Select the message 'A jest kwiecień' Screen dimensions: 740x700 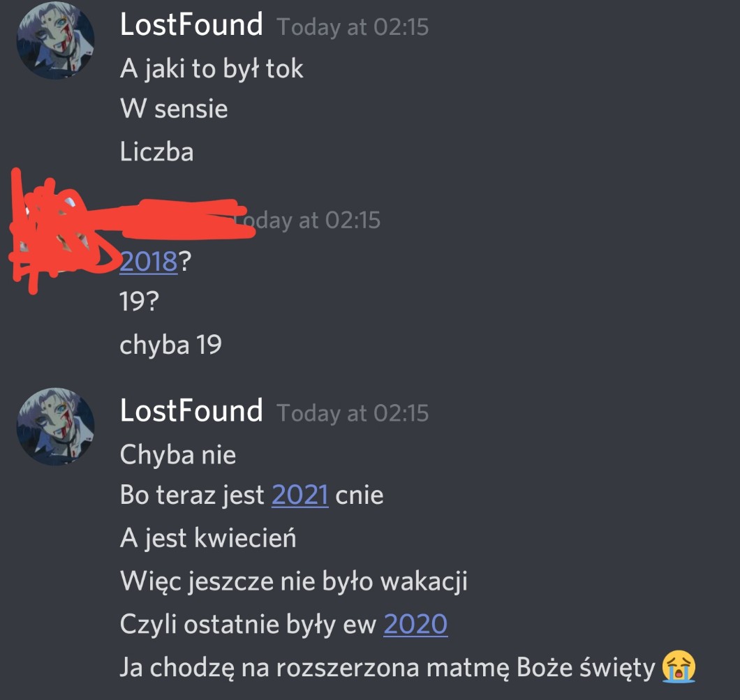tap(208, 538)
